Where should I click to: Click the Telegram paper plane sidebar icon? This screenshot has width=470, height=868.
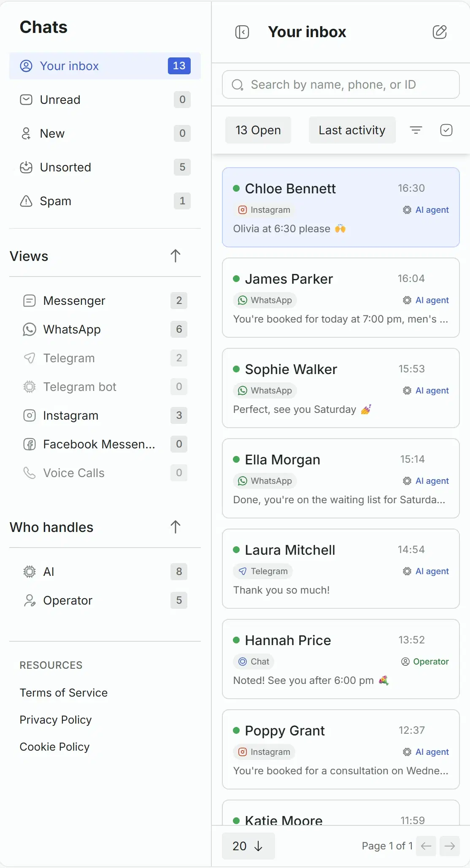pyautogui.click(x=30, y=358)
